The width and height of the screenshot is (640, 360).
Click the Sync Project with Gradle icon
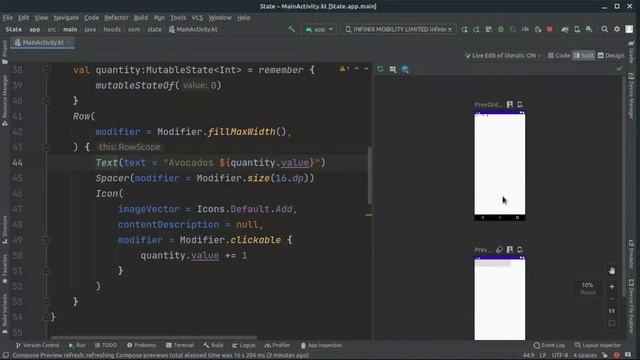click(565, 29)
